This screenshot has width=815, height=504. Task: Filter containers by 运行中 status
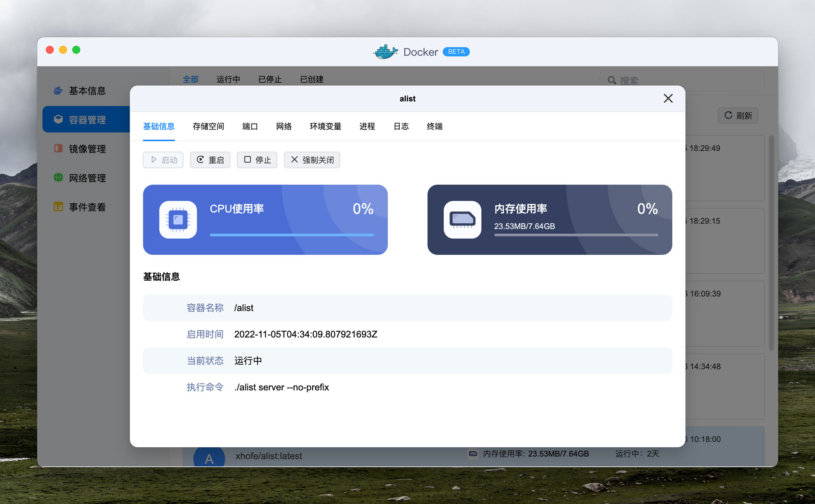[x=228, y=79]
